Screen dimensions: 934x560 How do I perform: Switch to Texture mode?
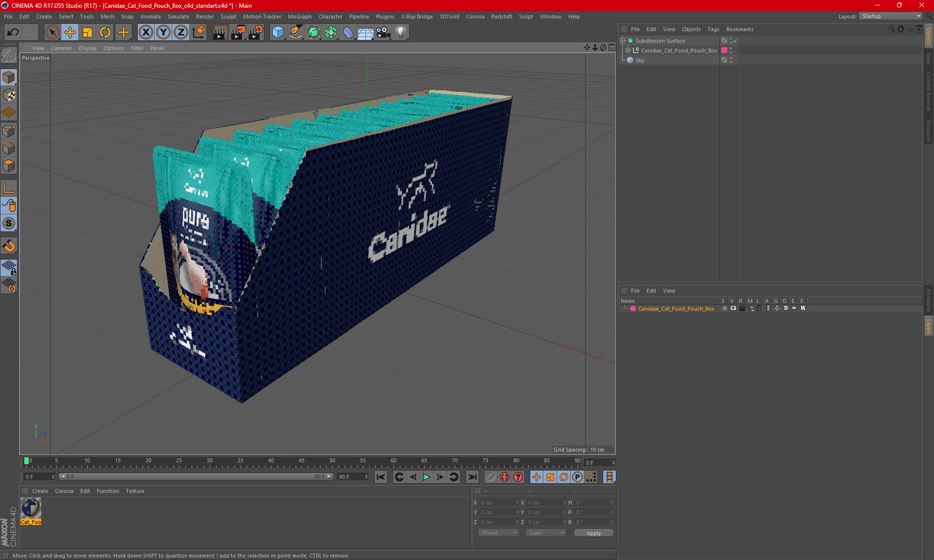click(x=9, y=95)
